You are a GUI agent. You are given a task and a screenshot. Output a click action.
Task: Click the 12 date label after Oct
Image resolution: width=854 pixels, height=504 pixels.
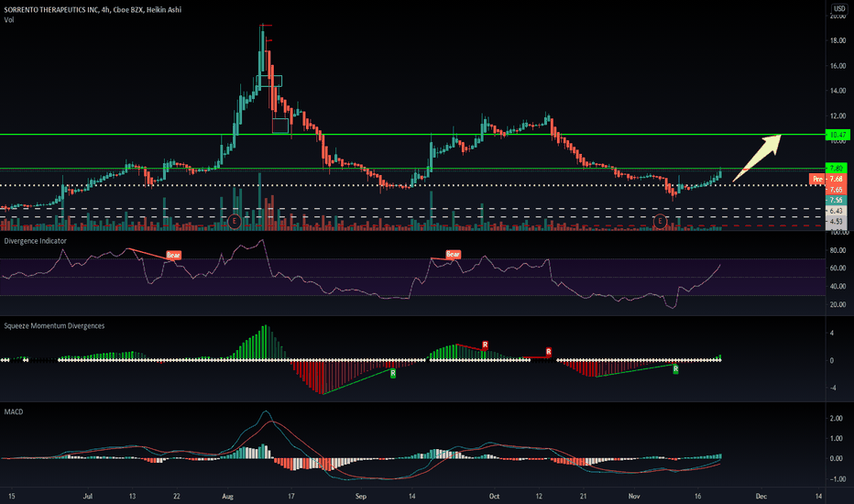coord(539,497)
